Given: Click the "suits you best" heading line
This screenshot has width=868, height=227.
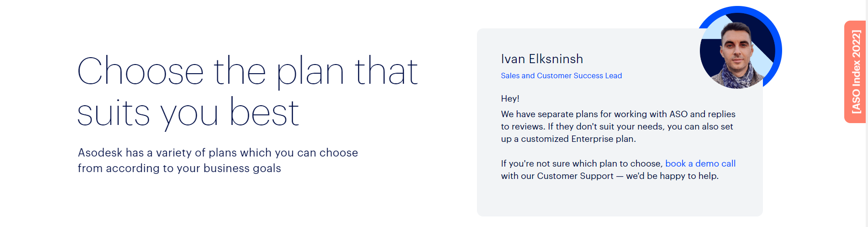Looking at the screenshot, I should [x=188, y=113].
